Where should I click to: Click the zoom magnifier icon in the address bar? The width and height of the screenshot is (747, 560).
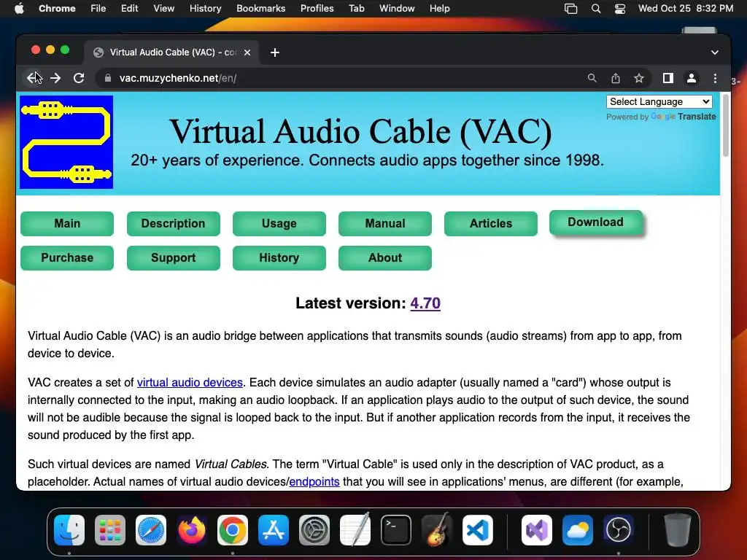592,78
